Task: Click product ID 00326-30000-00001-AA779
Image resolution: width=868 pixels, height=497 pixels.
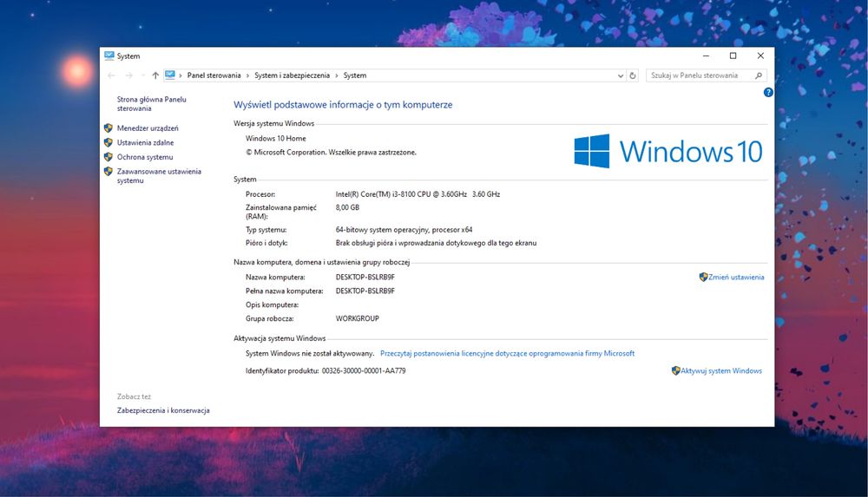Action: [x=364, y=371]
